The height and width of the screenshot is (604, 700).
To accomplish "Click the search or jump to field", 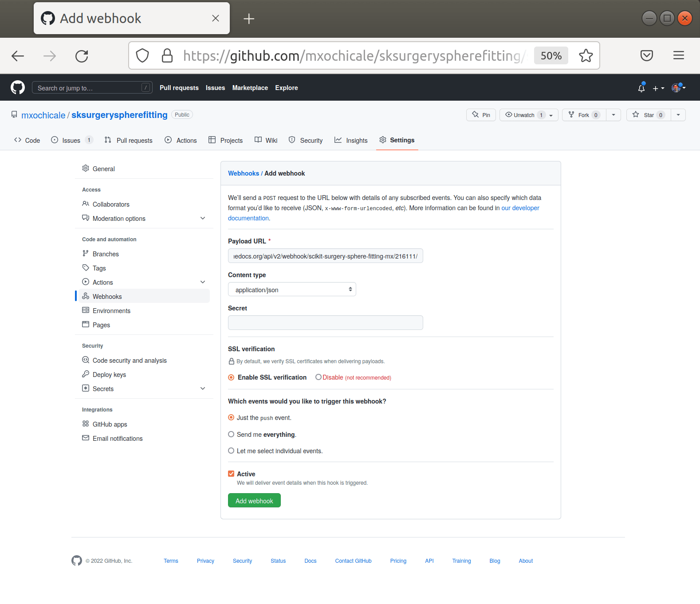I will pyautogui.click(x=92, y=87).
